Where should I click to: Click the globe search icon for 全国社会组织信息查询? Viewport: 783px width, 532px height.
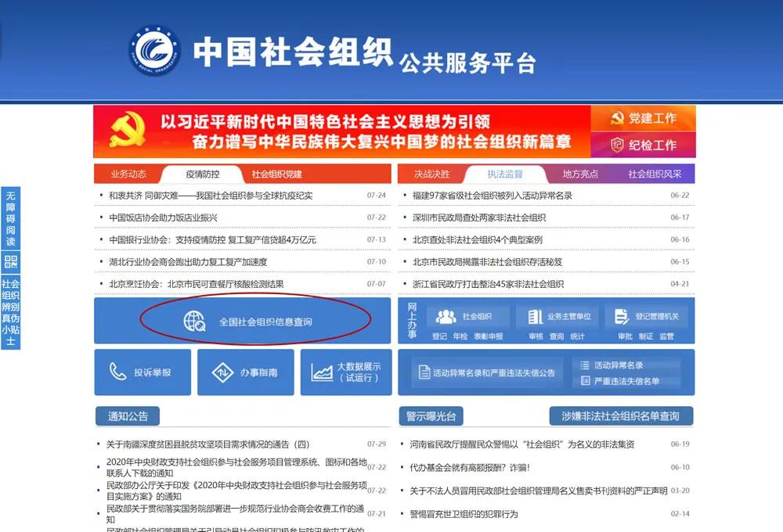[193, 321]
